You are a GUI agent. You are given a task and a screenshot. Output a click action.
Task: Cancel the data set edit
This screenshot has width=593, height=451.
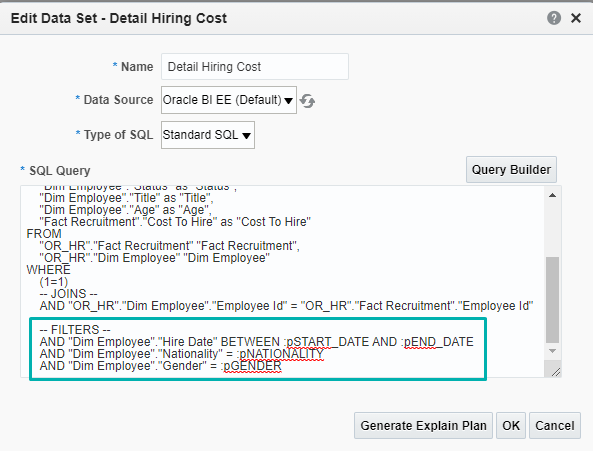pos(554,426)
